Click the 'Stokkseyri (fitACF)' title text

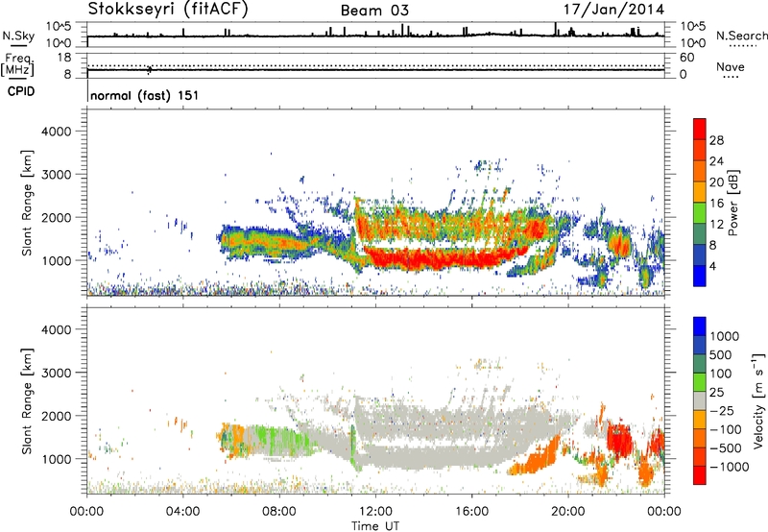pyautogui.click(x=168, y=10)
